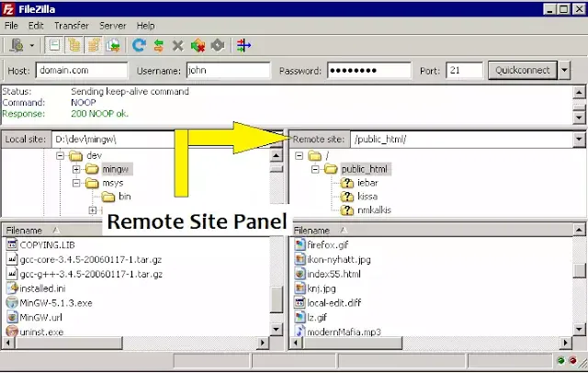Click the directory comparison icon

click(243, 45)
